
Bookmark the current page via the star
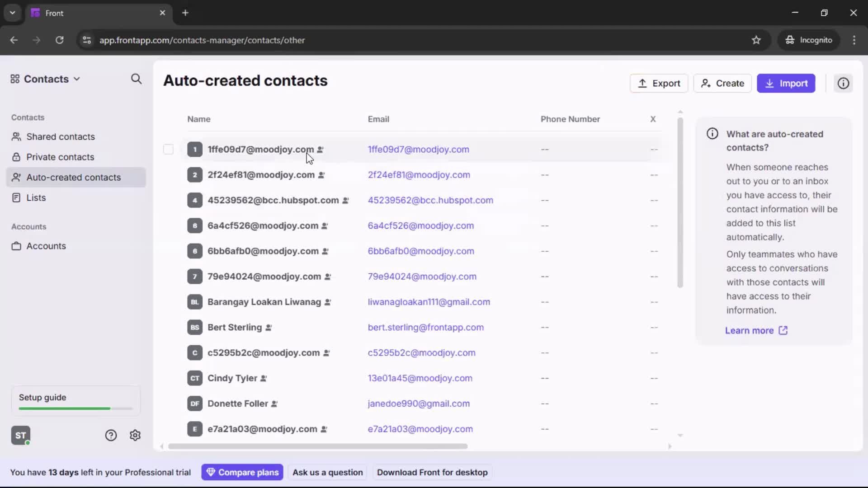756,40
